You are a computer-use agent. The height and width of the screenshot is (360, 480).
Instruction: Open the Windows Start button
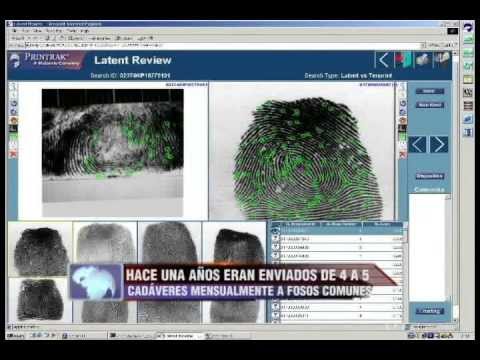coord(16,336)
